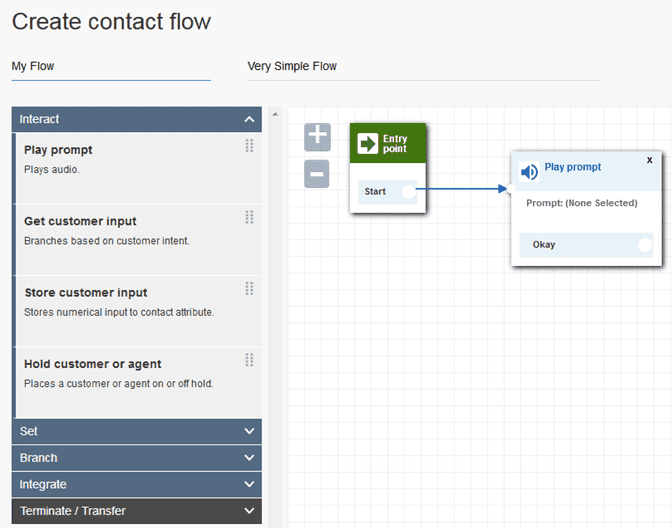This screenshot has height=528, width=672.
Task: Click the Play prompt block title link
Action: (x=573, y=168)
